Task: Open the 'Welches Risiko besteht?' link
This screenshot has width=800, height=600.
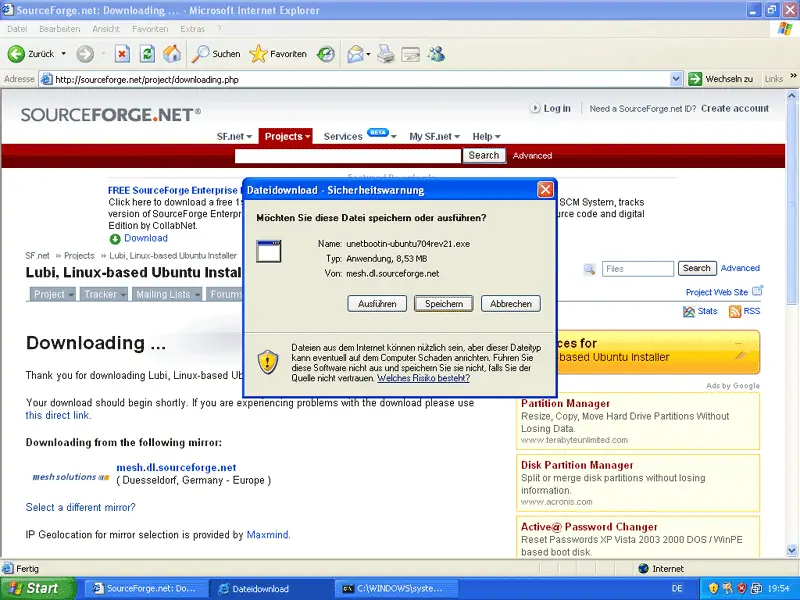Action: 423,378
